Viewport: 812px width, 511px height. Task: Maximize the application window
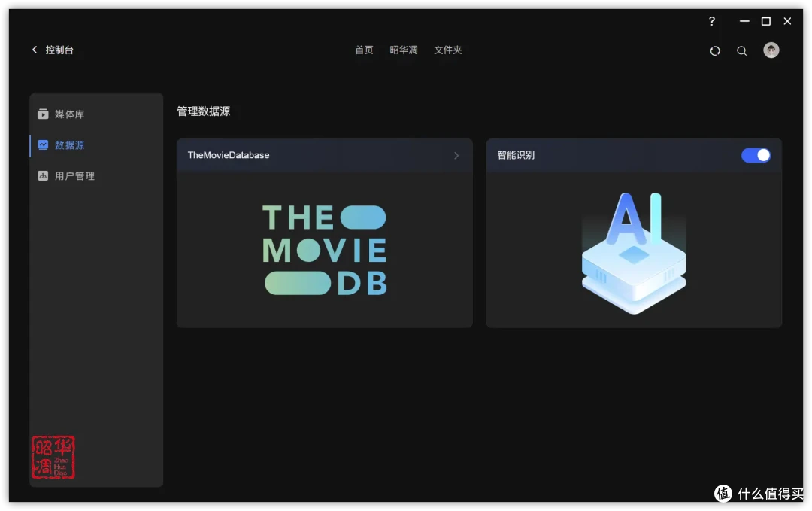[766, 21]
